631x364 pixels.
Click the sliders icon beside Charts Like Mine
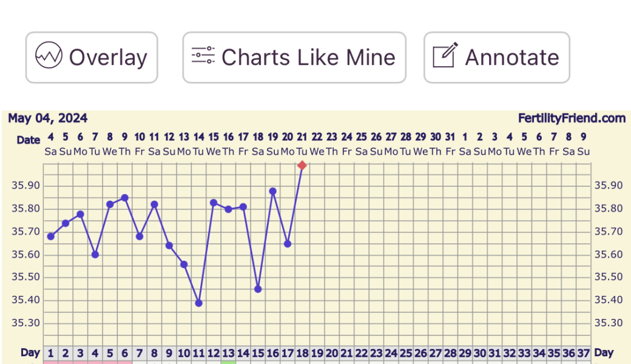pyautogui.click(x=203, y=56)
